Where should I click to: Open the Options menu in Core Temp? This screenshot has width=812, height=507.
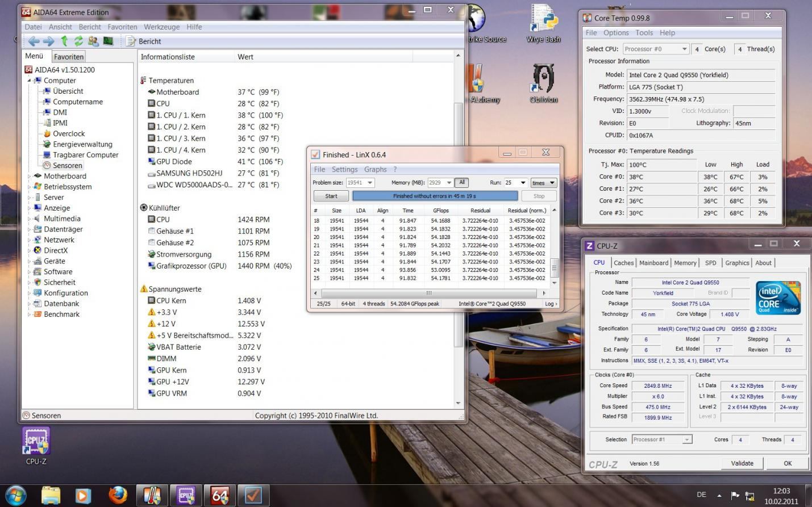coord(616,33)
